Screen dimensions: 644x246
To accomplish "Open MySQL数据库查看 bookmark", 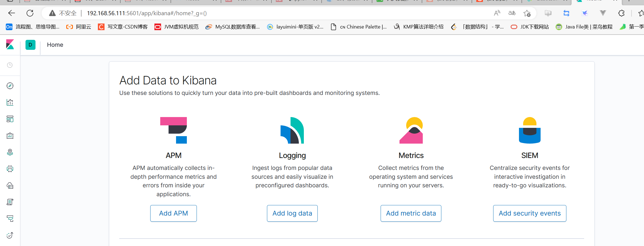I will (x=233, y=27).
